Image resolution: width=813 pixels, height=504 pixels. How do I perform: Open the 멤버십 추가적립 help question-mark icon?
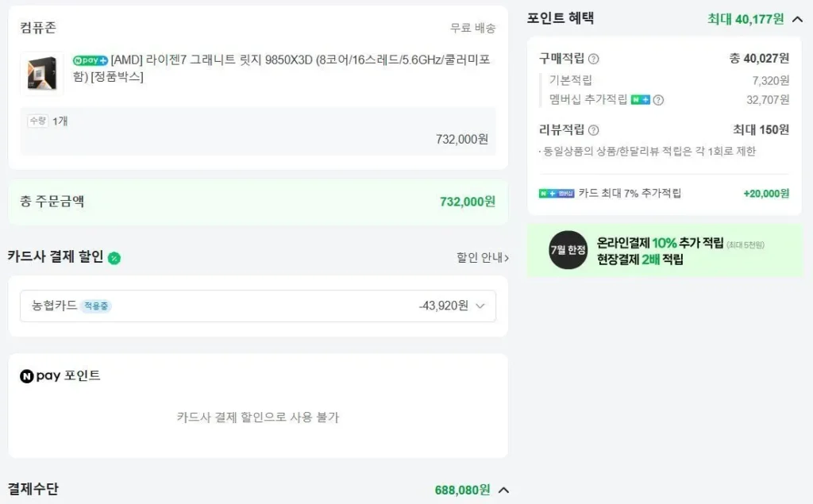[x=658, y=100]
